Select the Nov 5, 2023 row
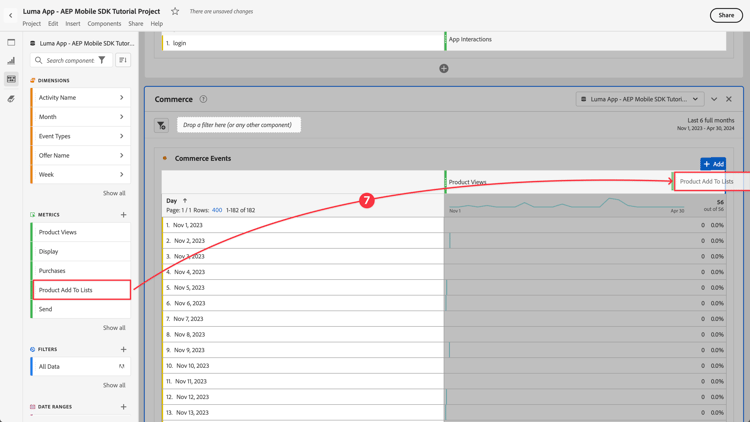This screenshot has height=422, width=750. (303, 288)
